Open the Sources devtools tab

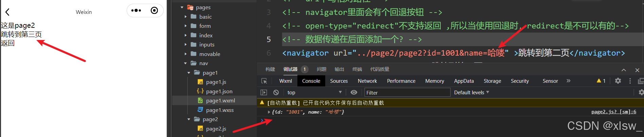click(x=339, y=81)
